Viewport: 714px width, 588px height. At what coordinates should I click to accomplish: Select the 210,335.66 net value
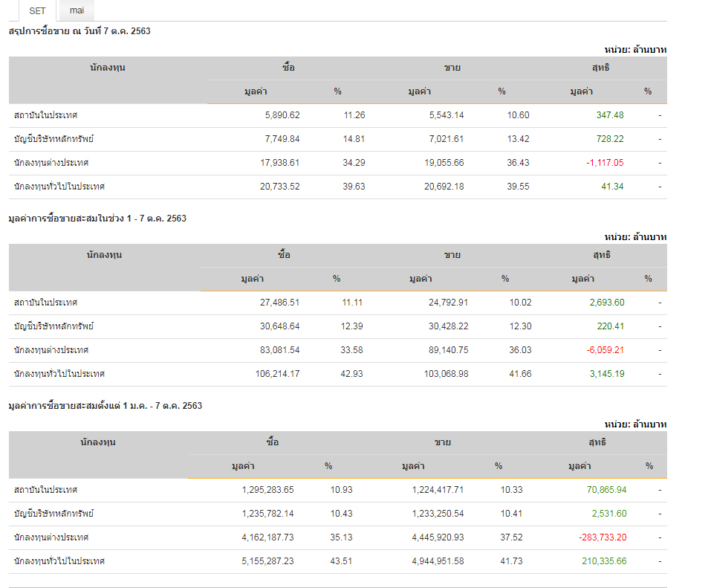click(x=603, y=561)
